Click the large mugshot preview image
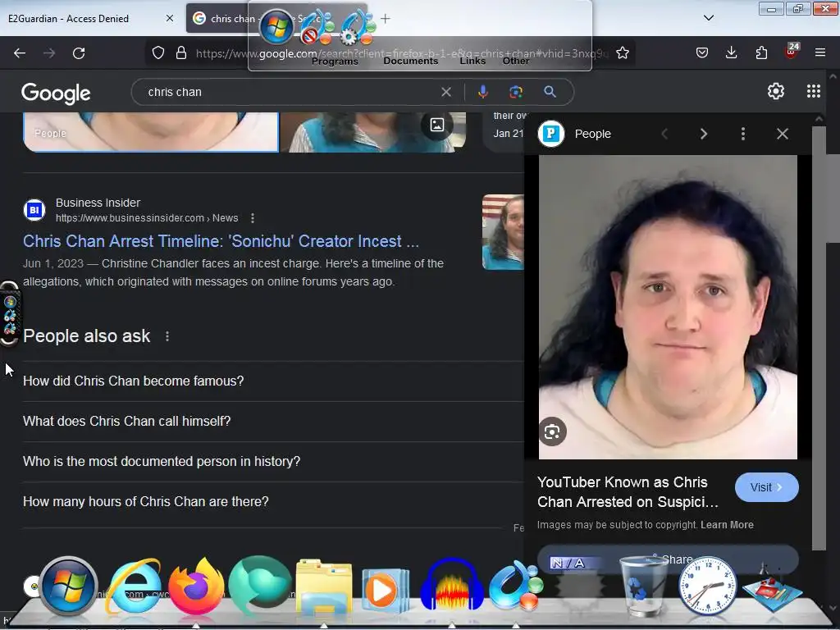Image resolution: width=840 pixels, height=630 pixels. click(x=668, y=307)
